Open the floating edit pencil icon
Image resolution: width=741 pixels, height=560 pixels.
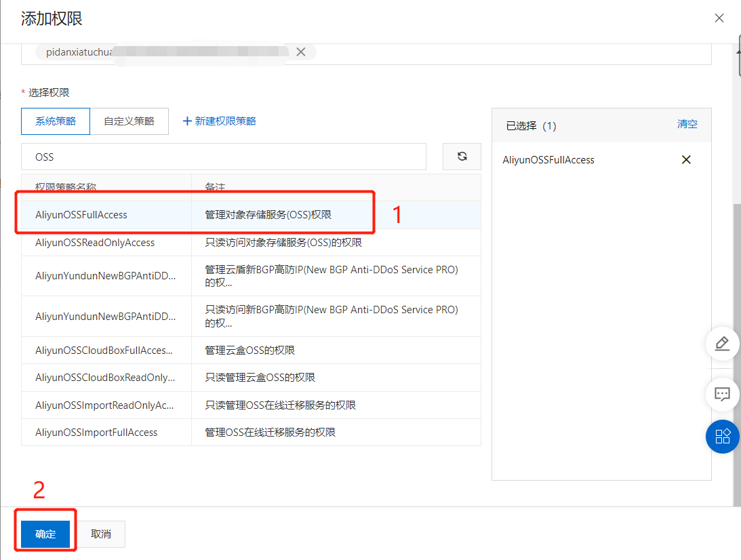coord(722,344)
